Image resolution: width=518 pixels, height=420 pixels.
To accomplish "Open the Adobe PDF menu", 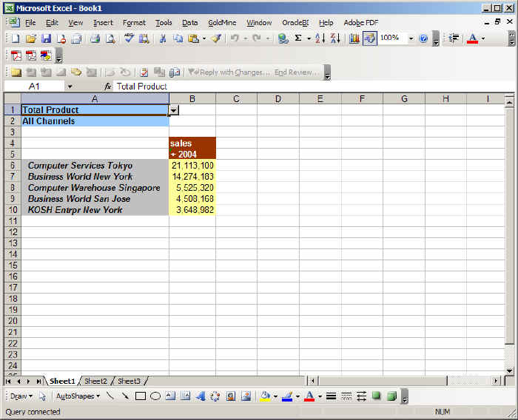I will click(x=361, y=22).
